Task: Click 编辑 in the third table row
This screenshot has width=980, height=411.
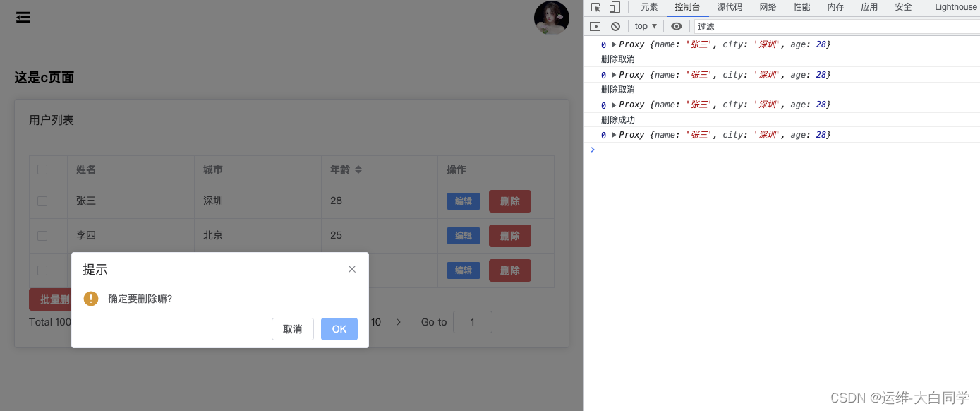Action: [x=464, y=270]
